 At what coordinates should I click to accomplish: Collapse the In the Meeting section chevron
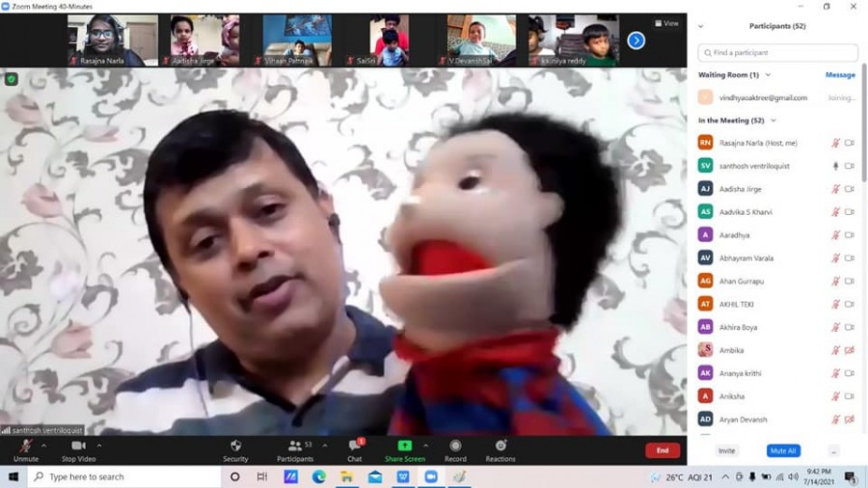point(773,121)
